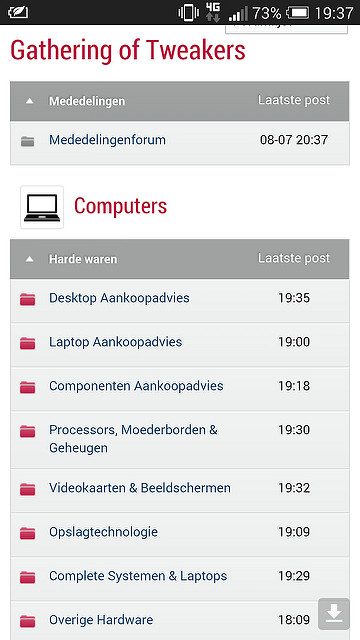Click the Gathering of Tweakers heading

click(128, 51)
